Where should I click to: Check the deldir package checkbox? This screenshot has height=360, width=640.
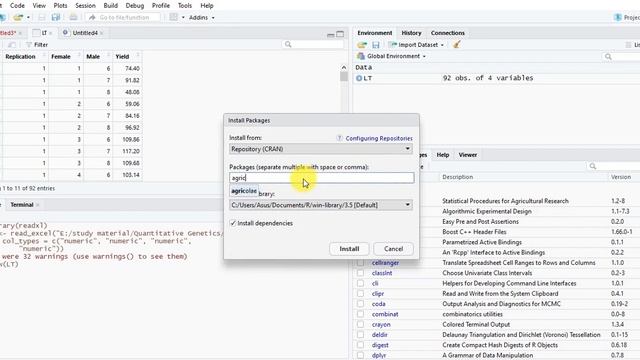pos(360,335)
